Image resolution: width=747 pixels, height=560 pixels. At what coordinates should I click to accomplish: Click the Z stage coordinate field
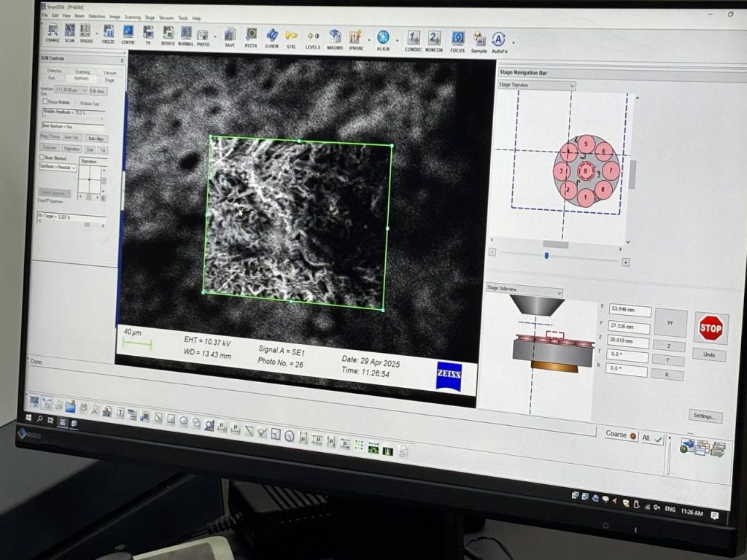[628, 341]
